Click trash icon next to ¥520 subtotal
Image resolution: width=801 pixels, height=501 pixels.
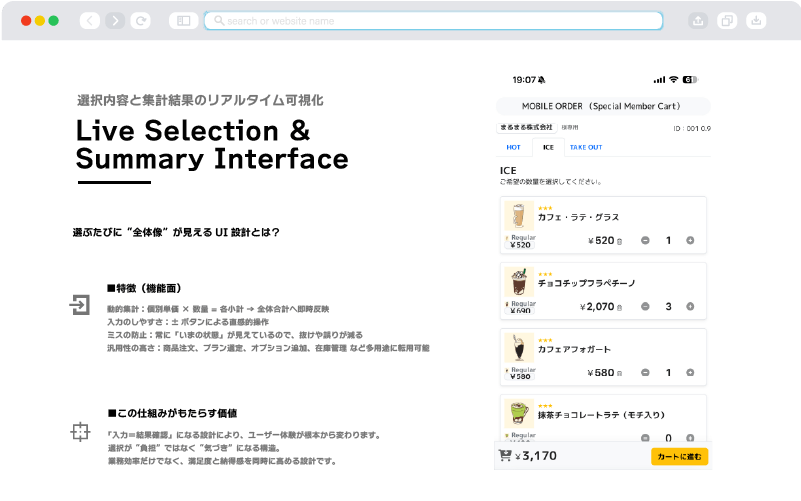[619, 241]
